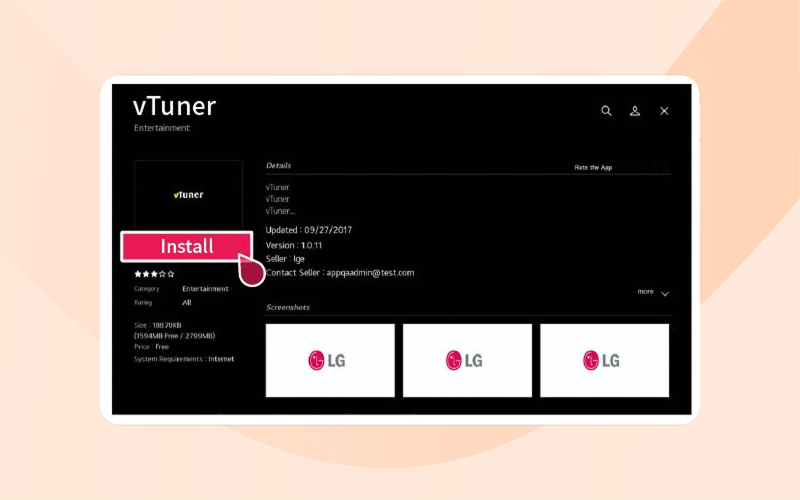Open the user account icon
800x500 pixels.
click(635, 111)
